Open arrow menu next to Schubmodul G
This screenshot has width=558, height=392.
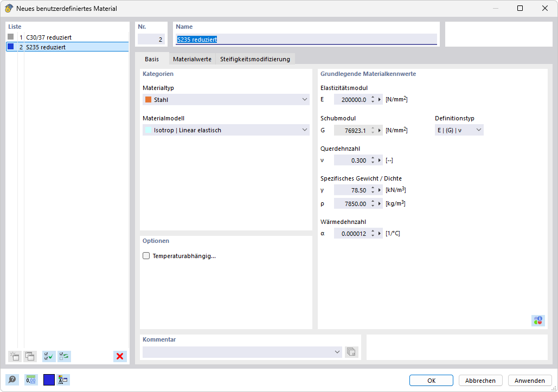click(380, 130)
